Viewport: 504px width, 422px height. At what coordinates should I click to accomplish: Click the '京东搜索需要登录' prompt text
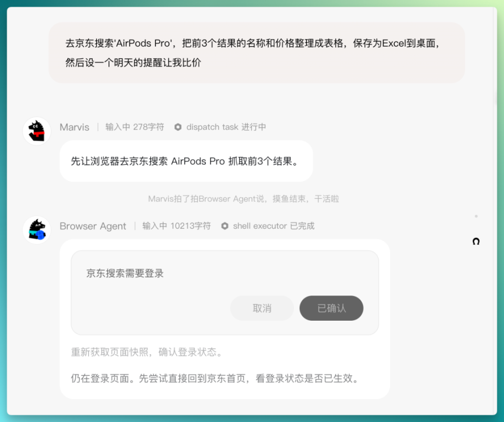[125, 273]
